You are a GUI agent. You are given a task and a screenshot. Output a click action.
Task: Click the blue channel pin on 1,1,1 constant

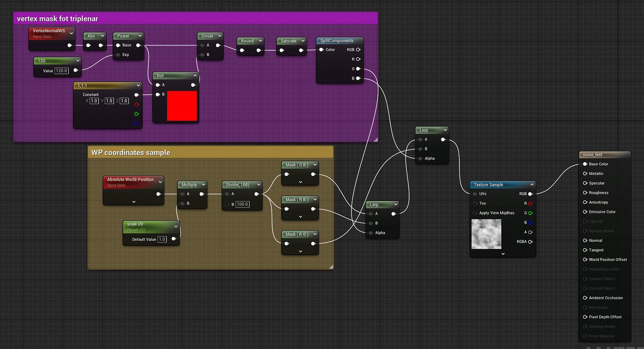[x=136, y=124]
